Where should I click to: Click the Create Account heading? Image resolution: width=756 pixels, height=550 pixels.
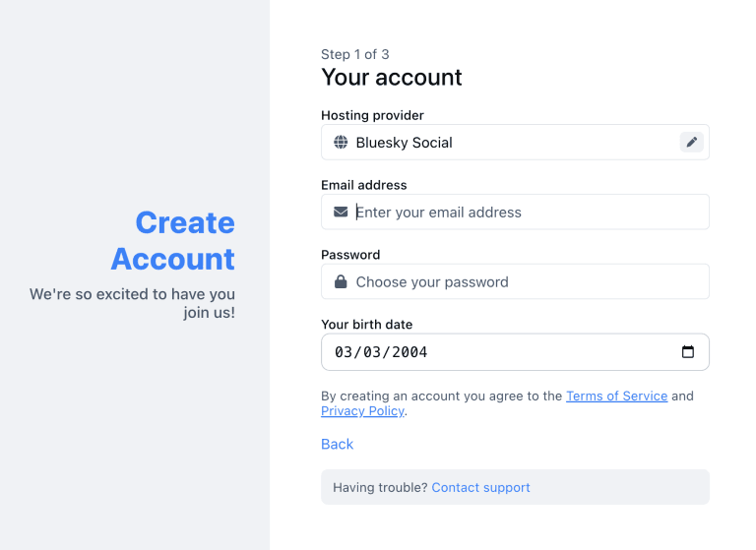coord(173,241)
